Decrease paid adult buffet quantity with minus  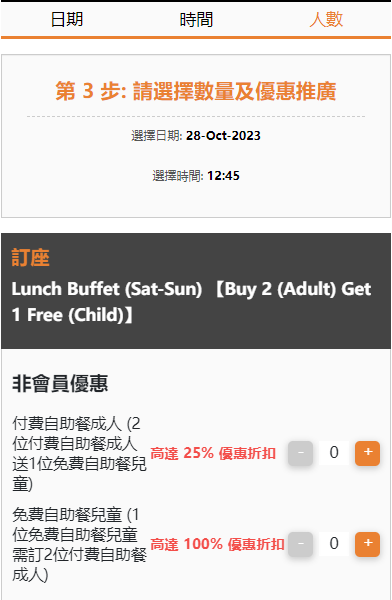click(301, 453)
